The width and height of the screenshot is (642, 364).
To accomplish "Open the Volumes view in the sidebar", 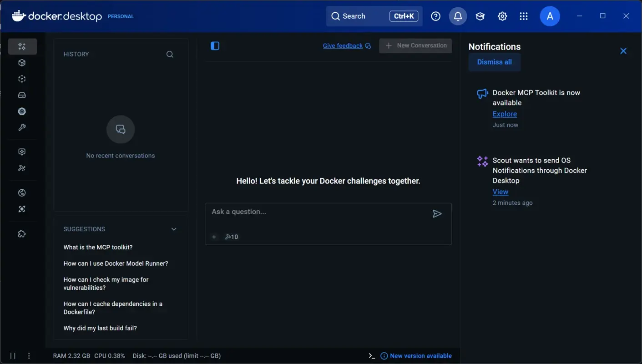I will (21, 95).
